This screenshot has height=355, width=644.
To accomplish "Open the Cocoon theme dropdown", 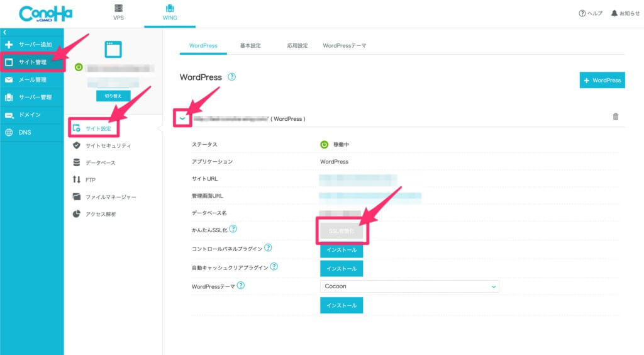I will pos(409,286).
